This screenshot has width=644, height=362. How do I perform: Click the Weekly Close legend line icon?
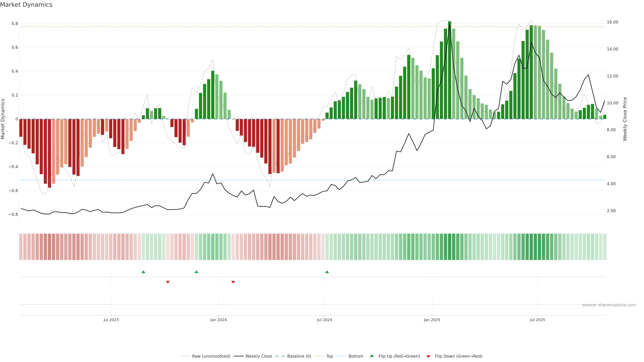pos(238,356)
